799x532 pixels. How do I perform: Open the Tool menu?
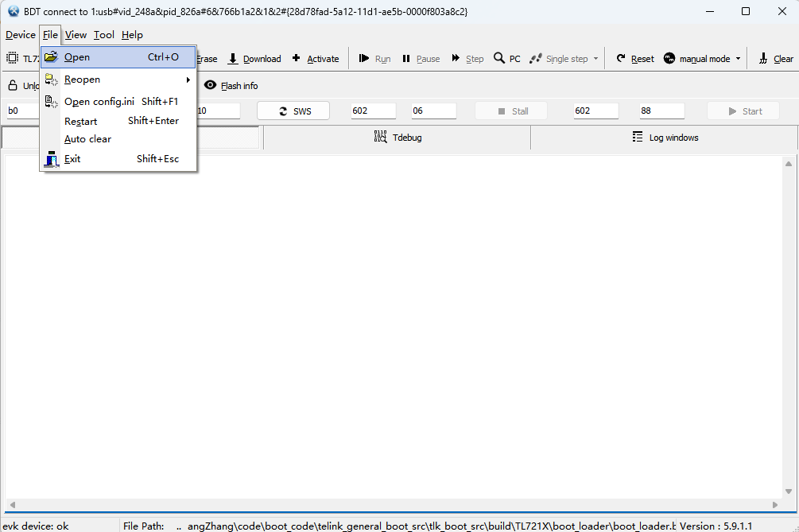(104, 35)
